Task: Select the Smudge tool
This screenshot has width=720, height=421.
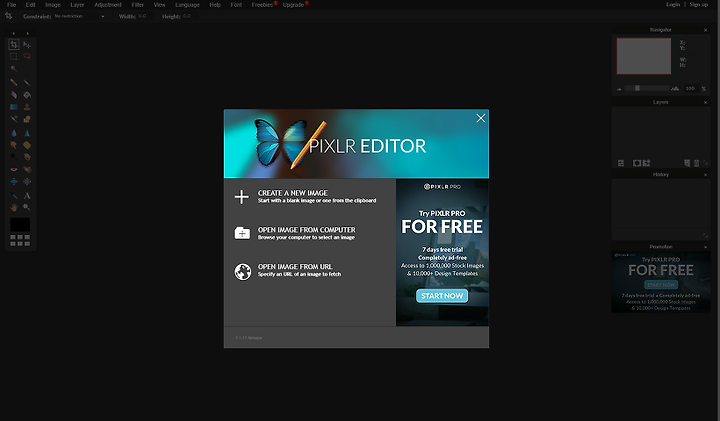Action: 14,145
